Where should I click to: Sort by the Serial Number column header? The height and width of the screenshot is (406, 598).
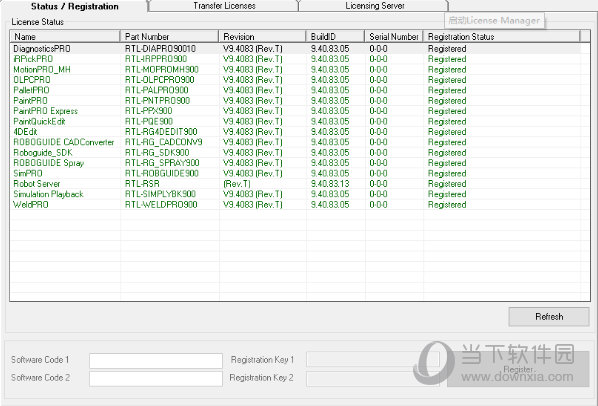394,37
